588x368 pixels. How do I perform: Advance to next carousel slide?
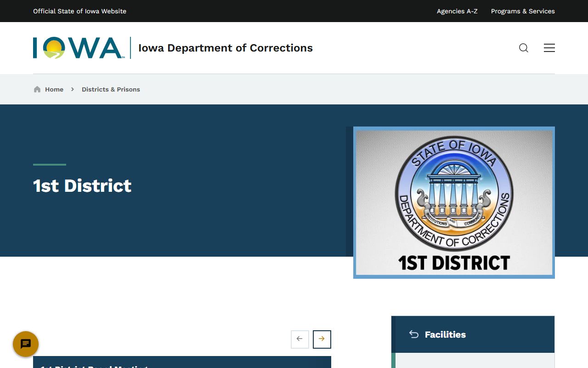coord(322,339)
